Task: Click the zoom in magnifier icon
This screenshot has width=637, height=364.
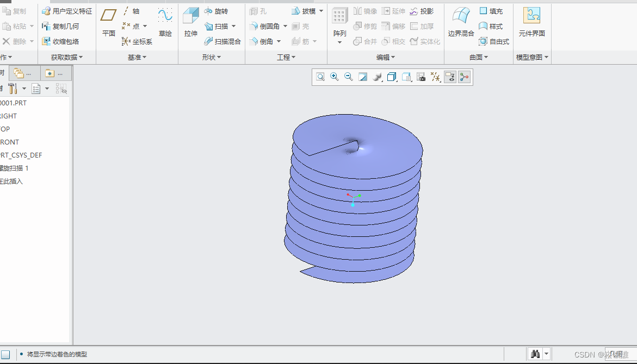Action: 335,77
